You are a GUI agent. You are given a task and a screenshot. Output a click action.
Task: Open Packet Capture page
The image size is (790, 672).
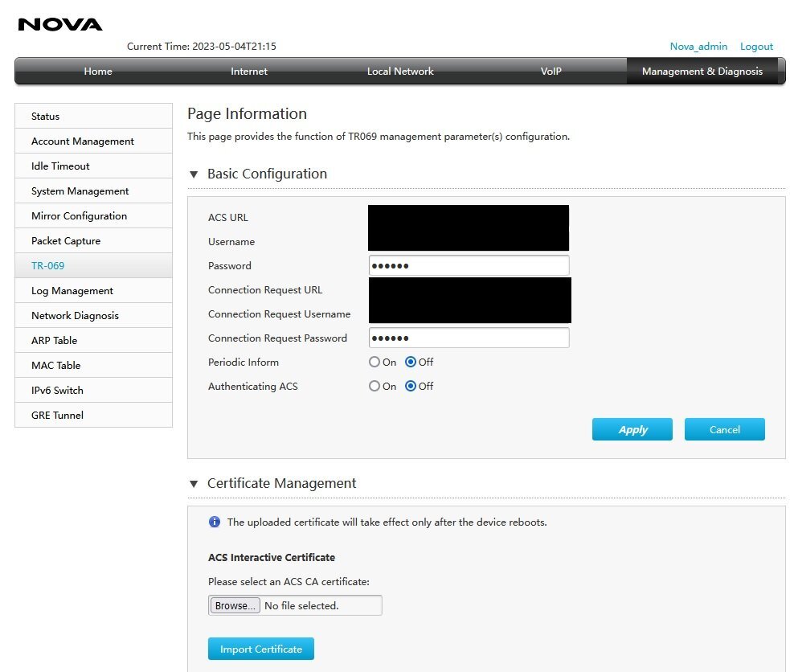click(94, 241)
